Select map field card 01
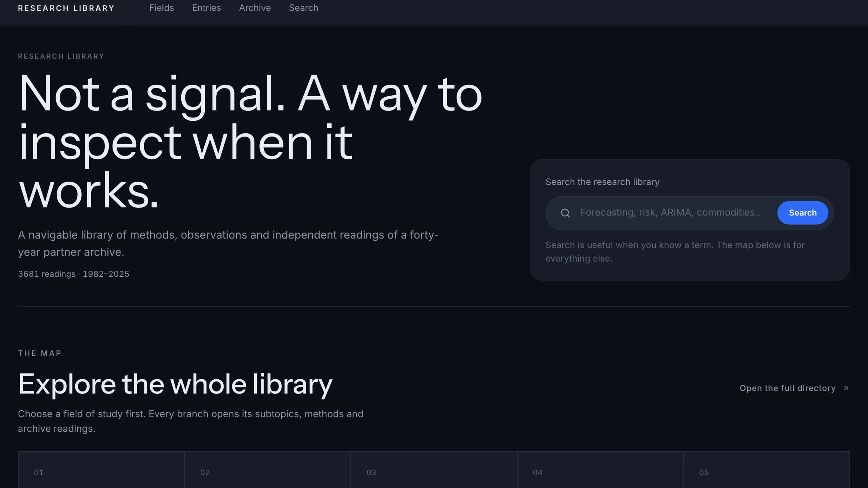 [101, 470]
